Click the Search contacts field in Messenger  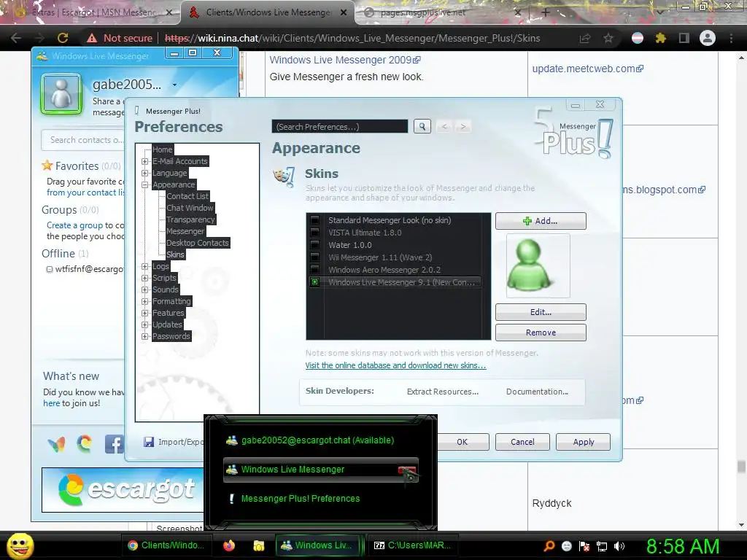[x=84, y=140]
